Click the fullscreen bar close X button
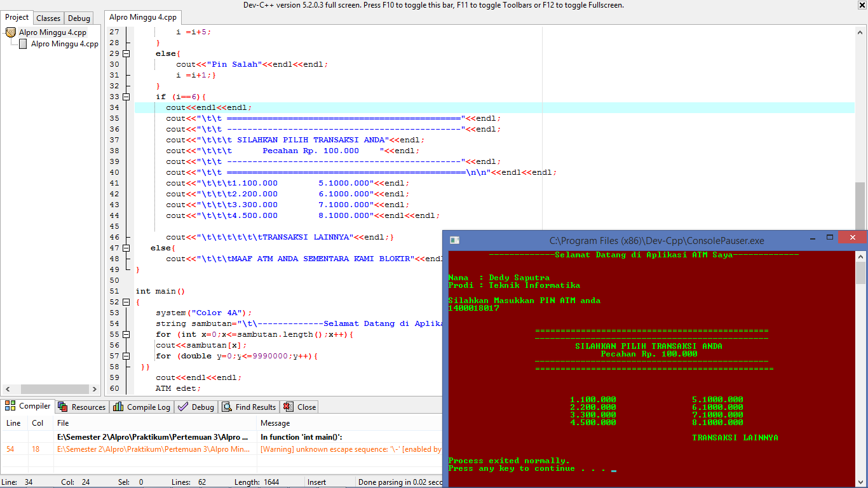The image size is (868, 488). (862, 5)
